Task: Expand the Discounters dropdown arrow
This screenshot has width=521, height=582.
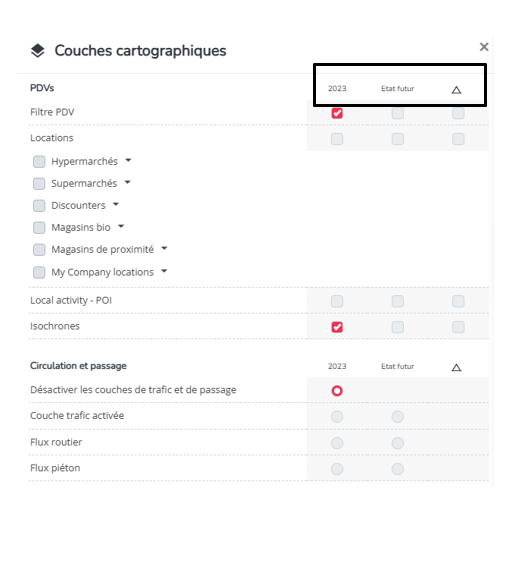Action: (116, 204)
